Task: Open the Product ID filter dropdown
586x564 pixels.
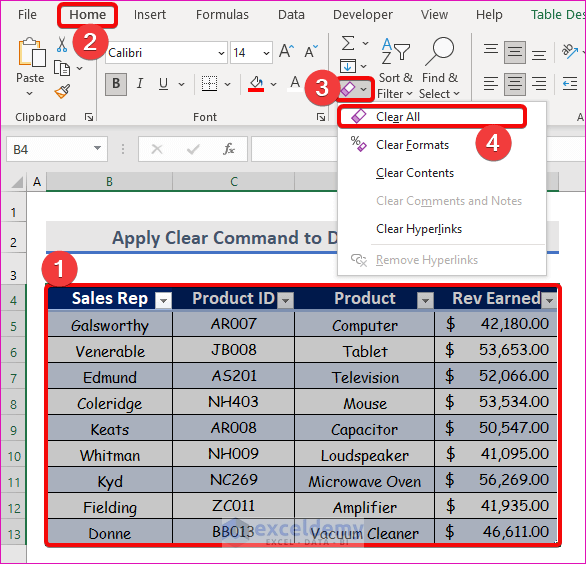Action: coord(286,300)
